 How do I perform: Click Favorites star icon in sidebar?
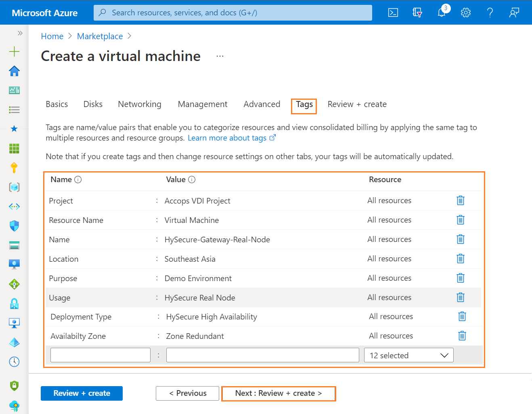pos(14,129)
